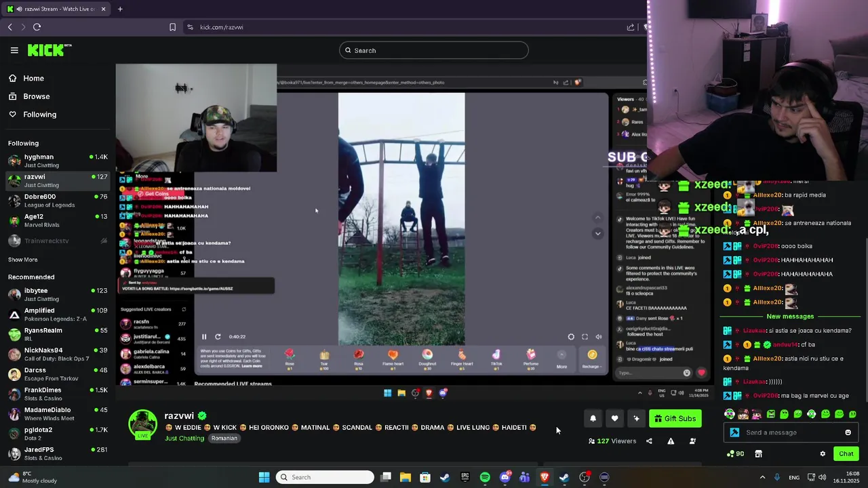
Task: Click the hammer badge in message box
Action: pyautogui.click(x=734, y=432)
